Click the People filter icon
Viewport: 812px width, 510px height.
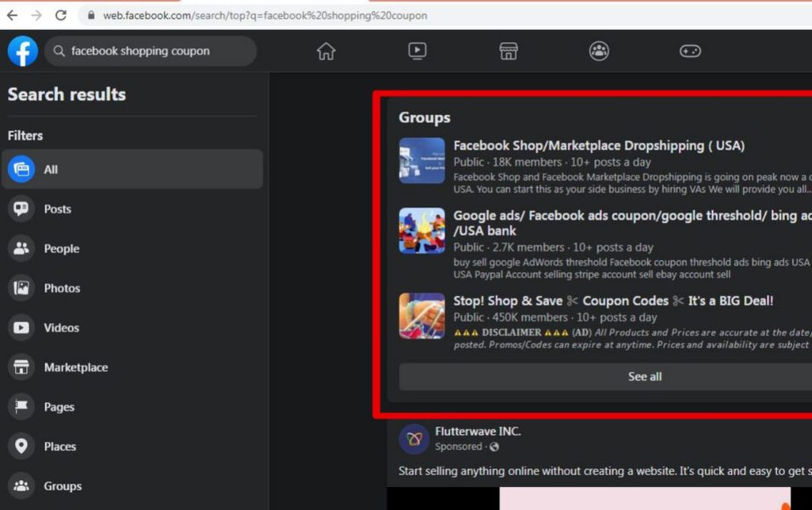[21, 248]
